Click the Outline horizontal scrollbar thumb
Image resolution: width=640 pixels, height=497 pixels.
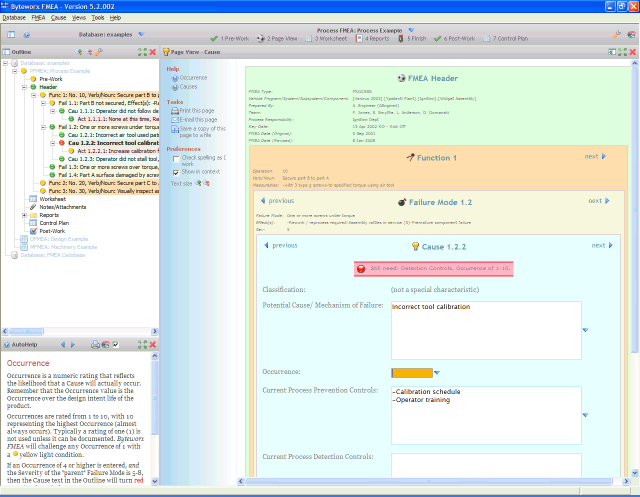[x=26, y=331]
